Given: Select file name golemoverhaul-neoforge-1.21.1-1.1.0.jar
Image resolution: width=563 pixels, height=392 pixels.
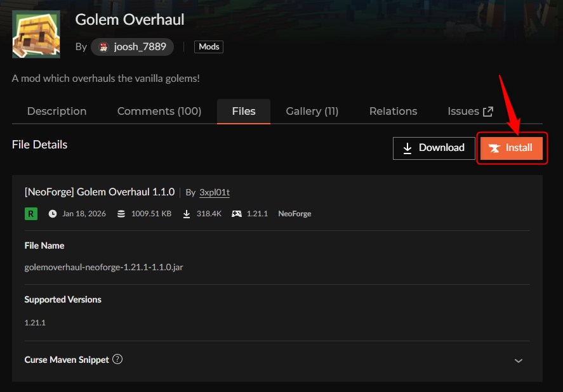Looking at the screenshot, I should [x=103, y=268].
